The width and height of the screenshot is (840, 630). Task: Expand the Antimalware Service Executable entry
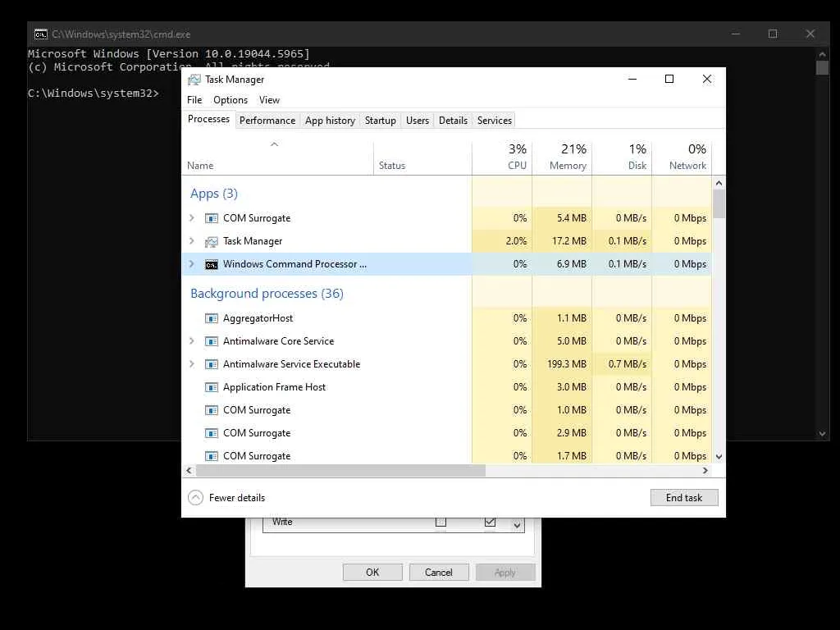192,364
